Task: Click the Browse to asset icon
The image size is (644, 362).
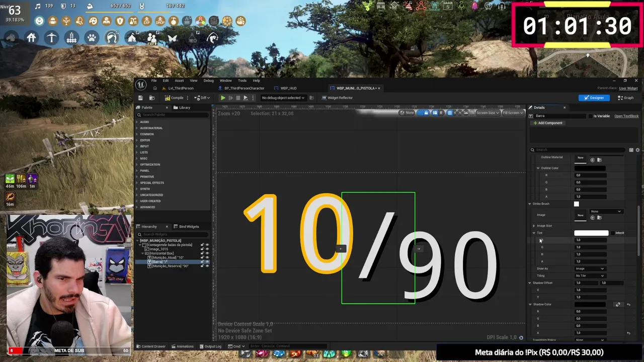Action: (x=151, y=98)
